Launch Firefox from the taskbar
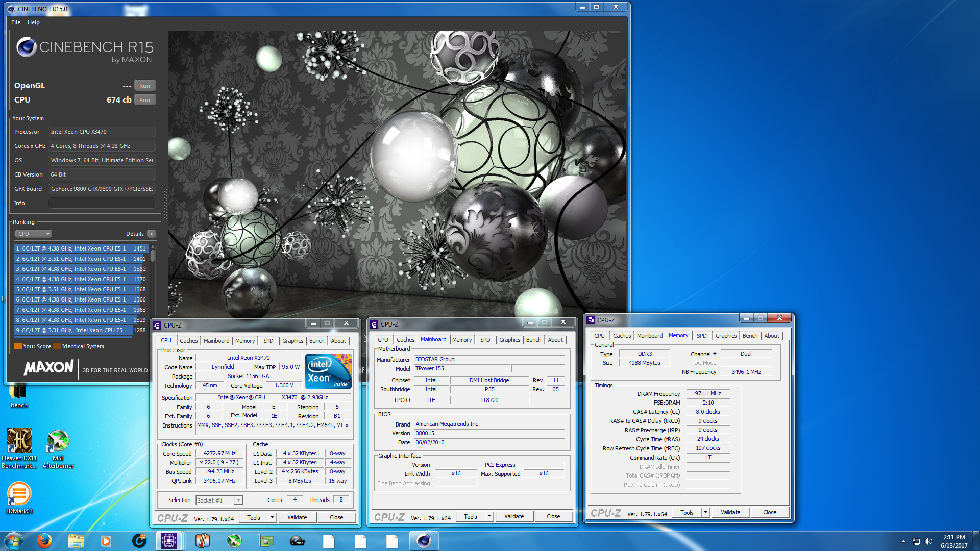The width and height of the screenshot is (980, 551). point(44,541)
